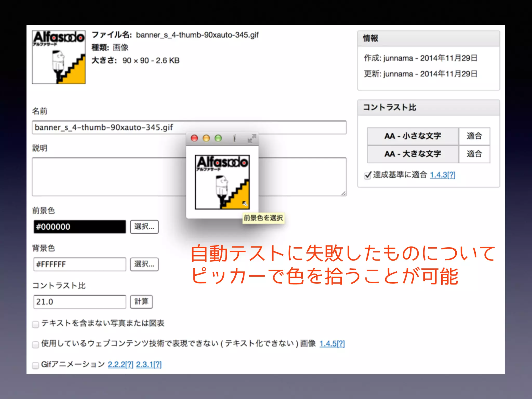Click the resize grip of the 説明 textarea
This screenshot has height=399, width=532.
pos(343,193)
